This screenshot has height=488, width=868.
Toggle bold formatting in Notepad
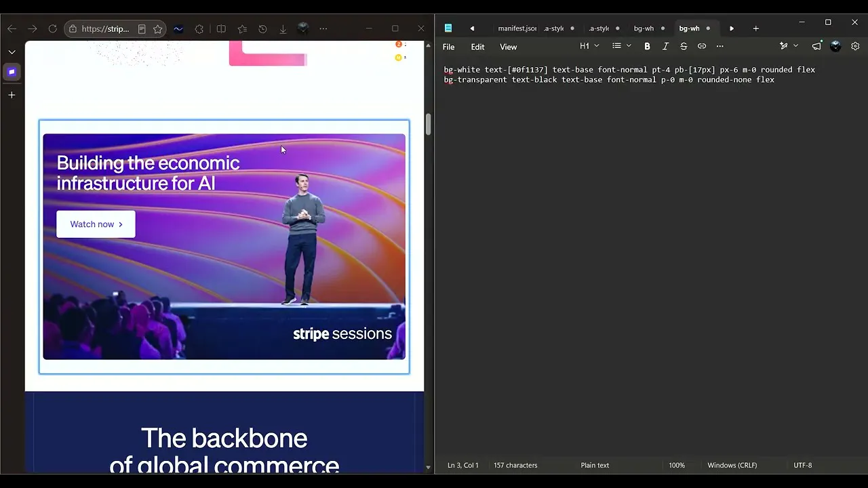647,46
